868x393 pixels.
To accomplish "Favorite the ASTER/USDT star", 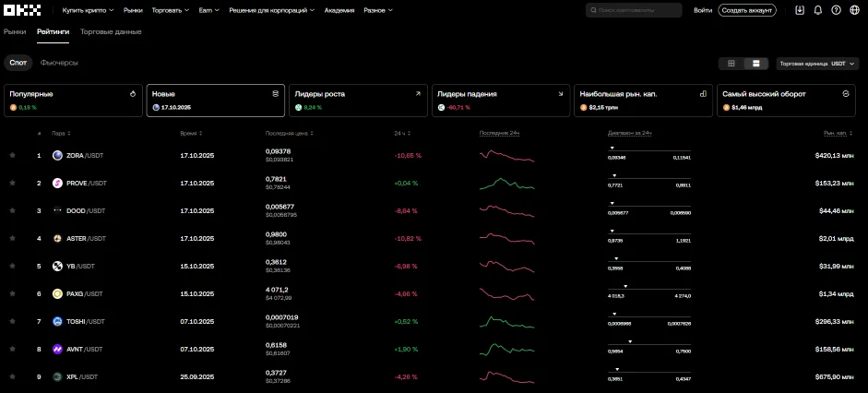I will [12, 239].
